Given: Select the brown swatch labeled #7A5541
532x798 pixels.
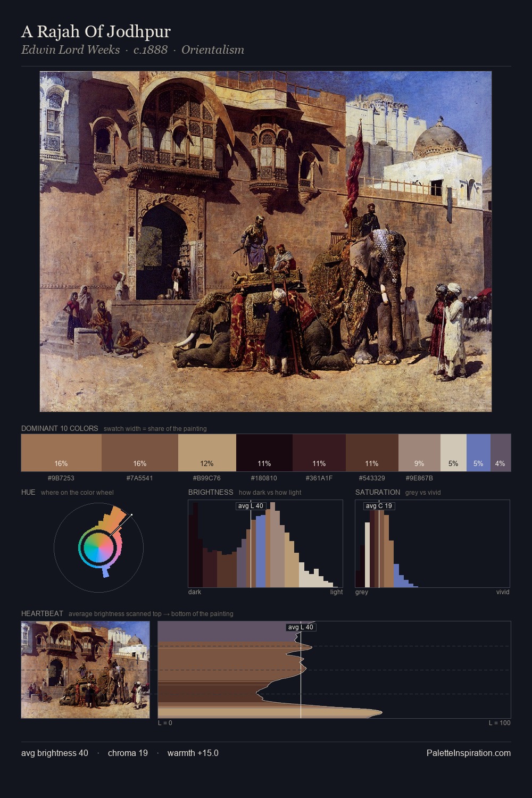Looking at the screenshot, I should pyautogui.click(x=139, y=453).
